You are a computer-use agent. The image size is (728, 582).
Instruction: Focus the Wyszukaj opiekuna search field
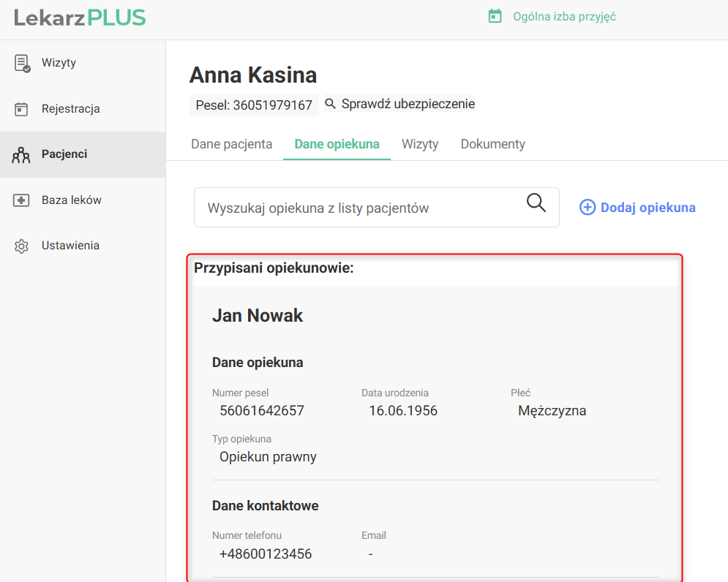(x=359, y=208)
